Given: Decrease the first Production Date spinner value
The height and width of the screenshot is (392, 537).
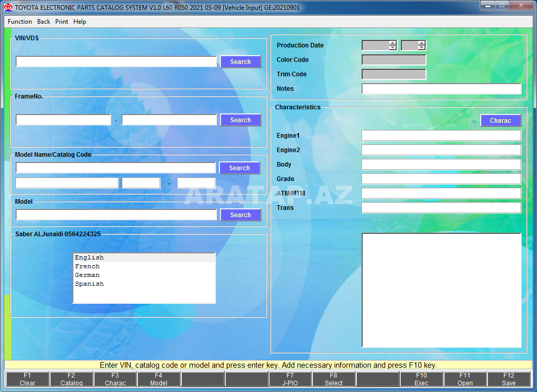Looking at the screenshot, I should (x=392, y=47).
